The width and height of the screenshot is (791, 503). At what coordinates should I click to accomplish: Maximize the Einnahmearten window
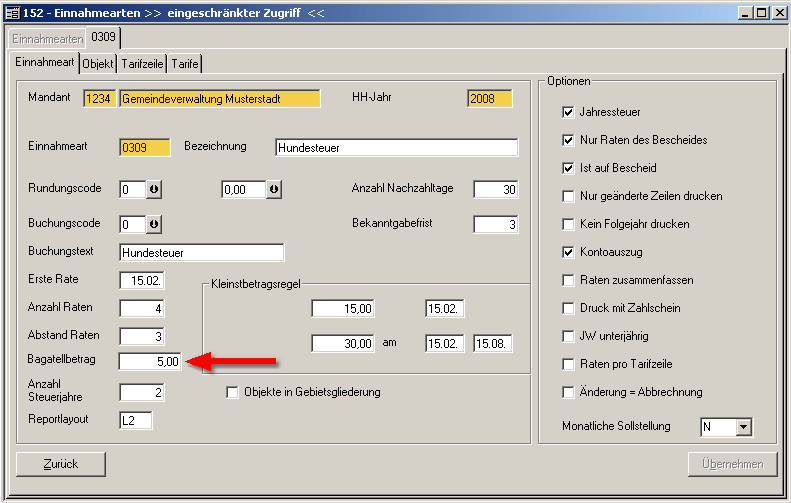point(761,11)
